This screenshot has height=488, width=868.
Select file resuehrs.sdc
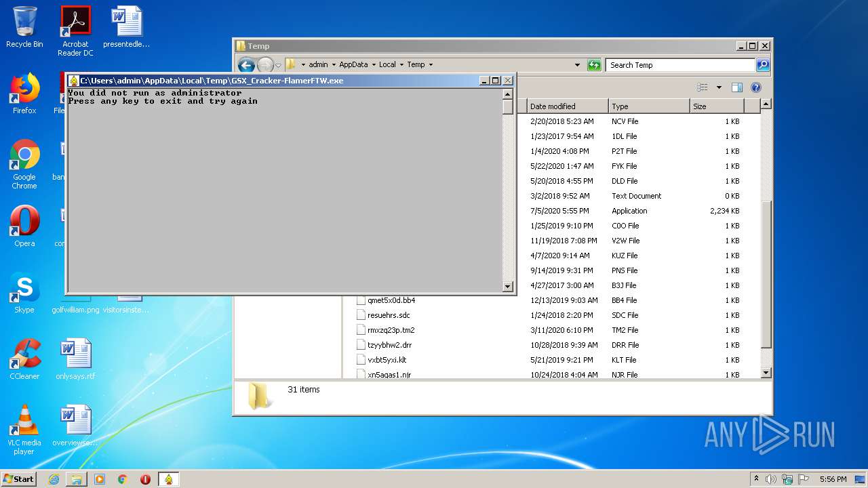389,315
